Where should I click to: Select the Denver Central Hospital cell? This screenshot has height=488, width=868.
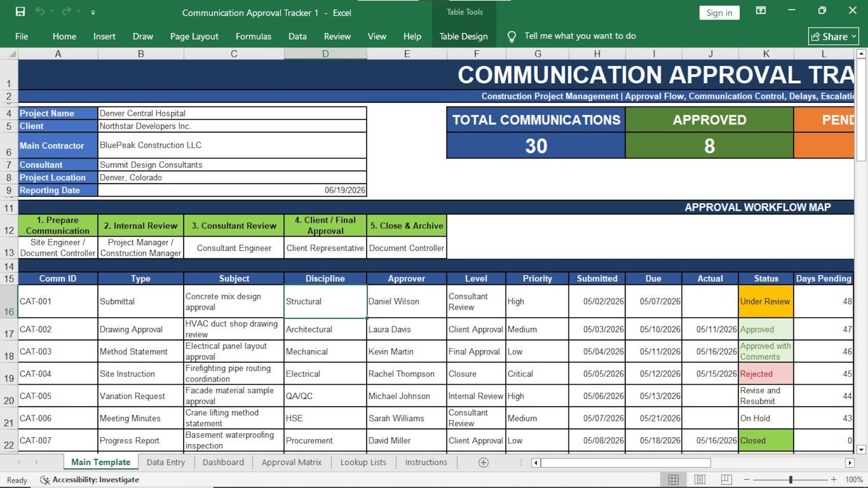232,113
